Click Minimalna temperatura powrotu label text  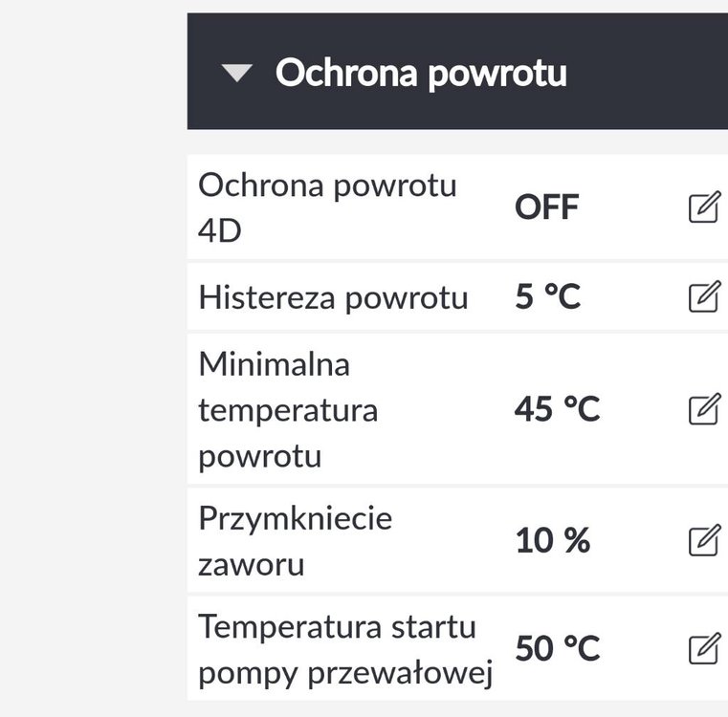coord(288,410)
